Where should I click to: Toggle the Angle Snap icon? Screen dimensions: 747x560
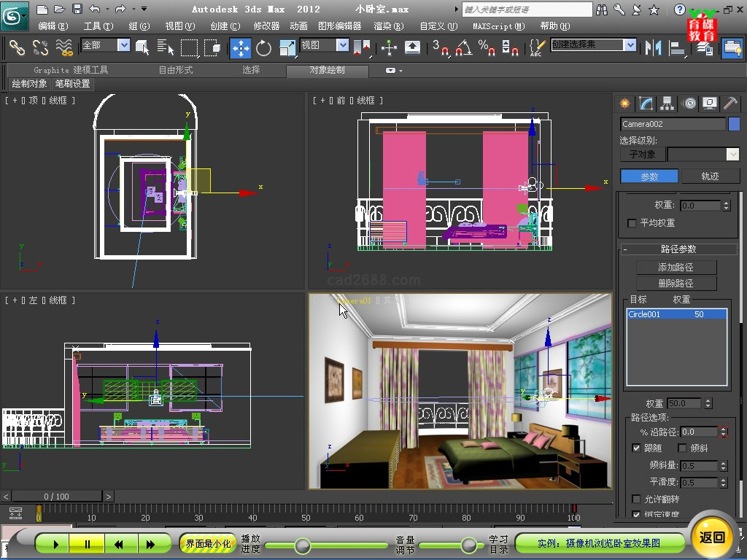[x=463, y=48]
